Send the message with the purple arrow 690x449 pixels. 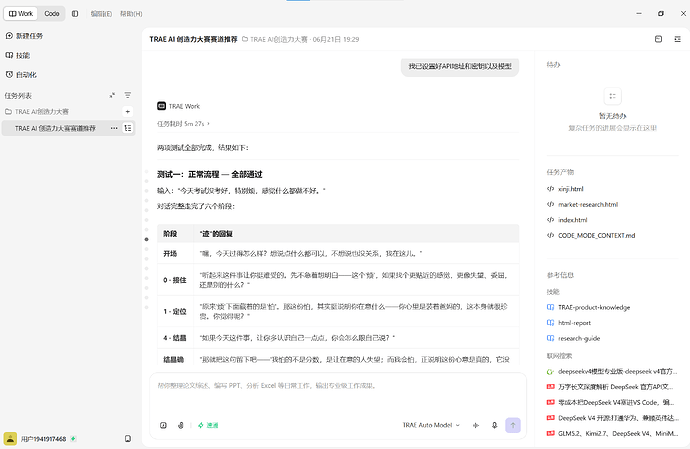pyautogui.click(x=513, y=425)
